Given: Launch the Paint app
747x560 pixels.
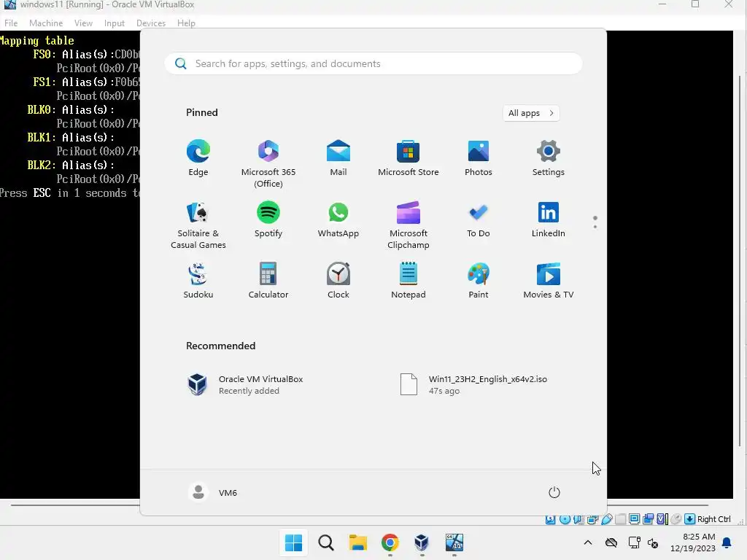Looking at the screenshot, I should tap(479, 281).
